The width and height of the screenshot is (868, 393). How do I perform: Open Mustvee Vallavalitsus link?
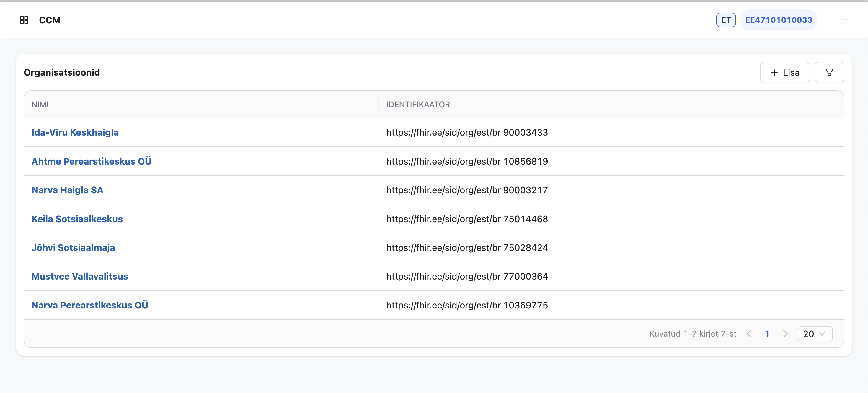pos(79,276)
